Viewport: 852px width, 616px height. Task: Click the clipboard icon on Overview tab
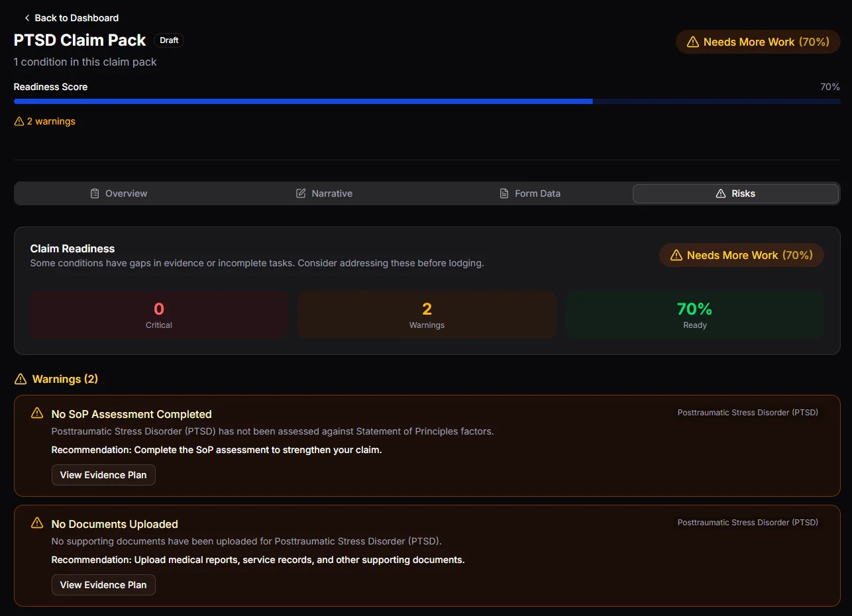click(x=95, y=193)
